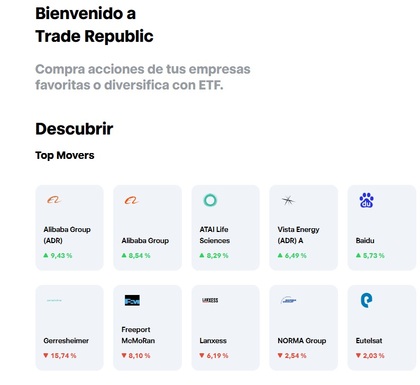This screenshot has width=420, height=385.
Task: Click the Top Movers section heading
Action: point(65,155)
